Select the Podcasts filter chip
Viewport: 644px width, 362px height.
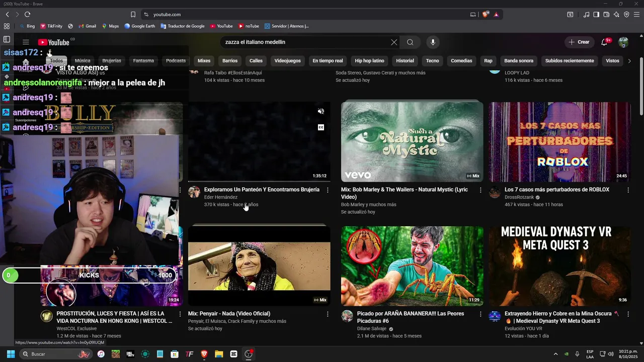(176, 61)
